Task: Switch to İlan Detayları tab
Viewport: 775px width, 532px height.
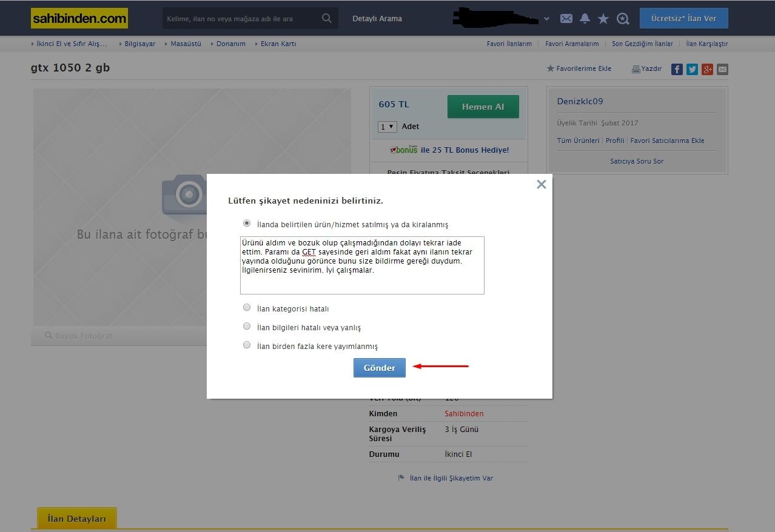Action: pos(77,519)
